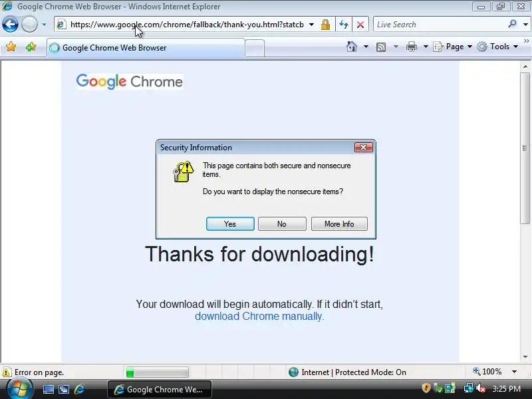Click Switch between windows quick launch icon
The image size is (532, 399).
pyautogui.click(x=63, y=390)
